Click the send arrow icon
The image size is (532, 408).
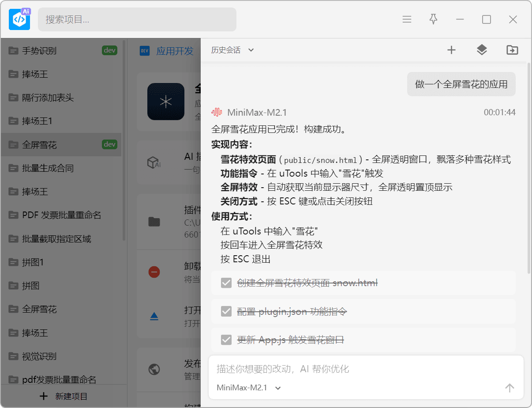pyautogui.click(x=510, y=388)
